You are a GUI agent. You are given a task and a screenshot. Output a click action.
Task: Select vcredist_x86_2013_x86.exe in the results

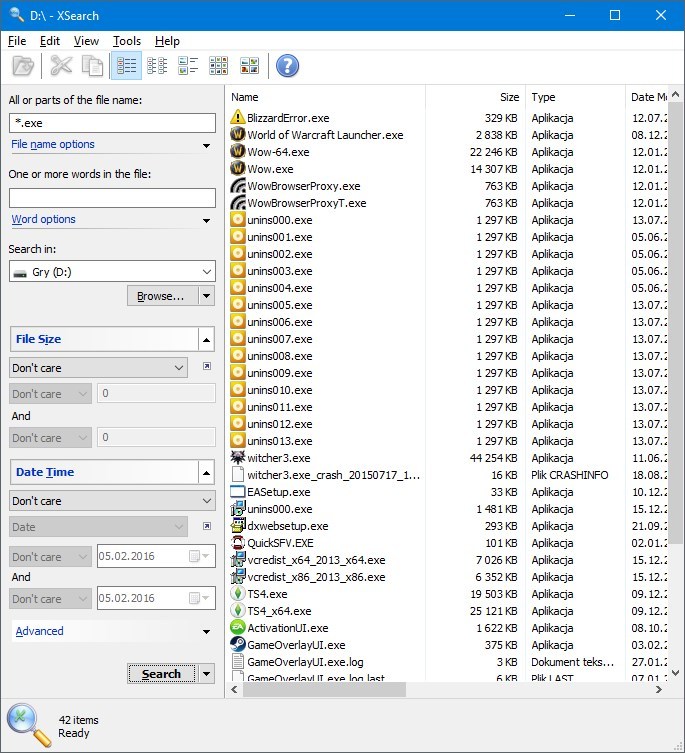point(316,577)
